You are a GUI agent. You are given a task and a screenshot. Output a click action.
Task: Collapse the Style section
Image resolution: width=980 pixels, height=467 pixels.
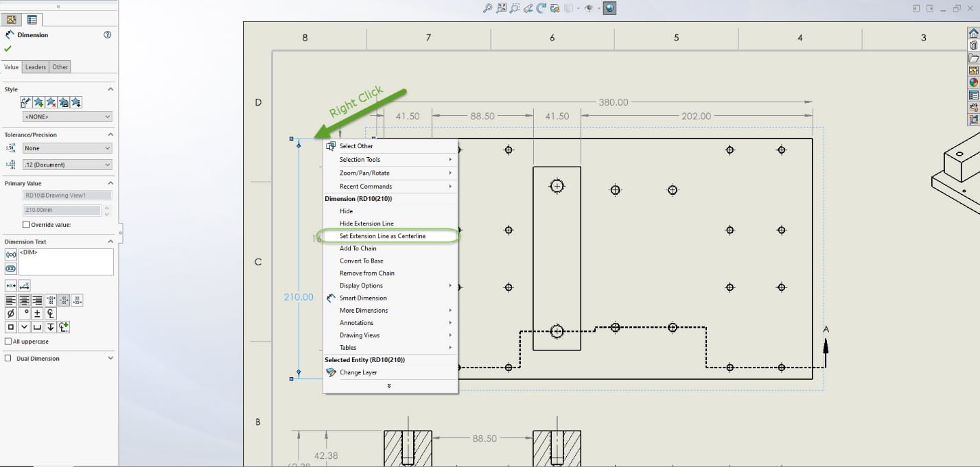110,89
